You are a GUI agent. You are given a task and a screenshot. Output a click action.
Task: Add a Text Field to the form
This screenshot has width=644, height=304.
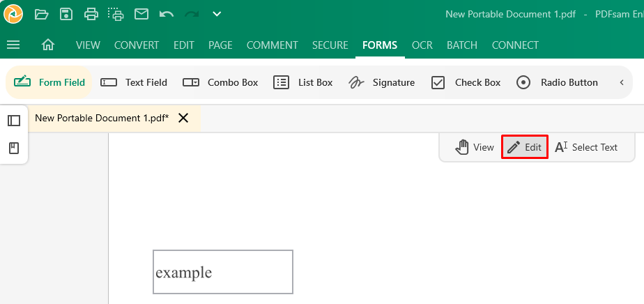tap(134, 82)
